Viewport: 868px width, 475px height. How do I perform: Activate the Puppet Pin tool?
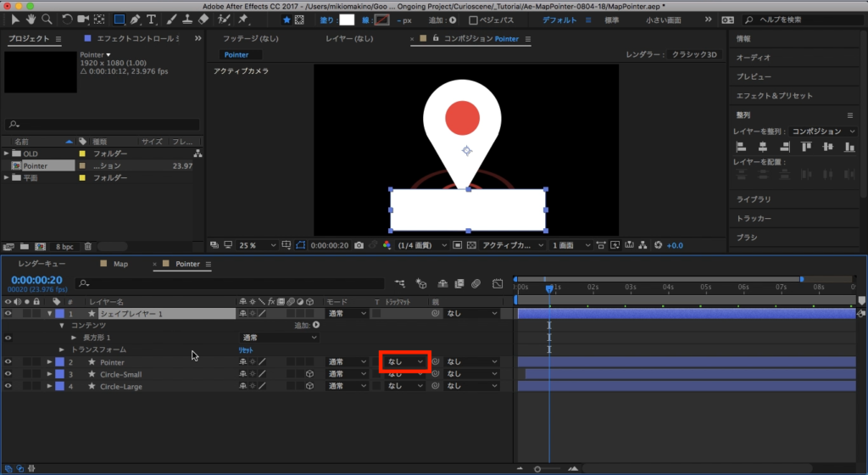coord(243,19)
